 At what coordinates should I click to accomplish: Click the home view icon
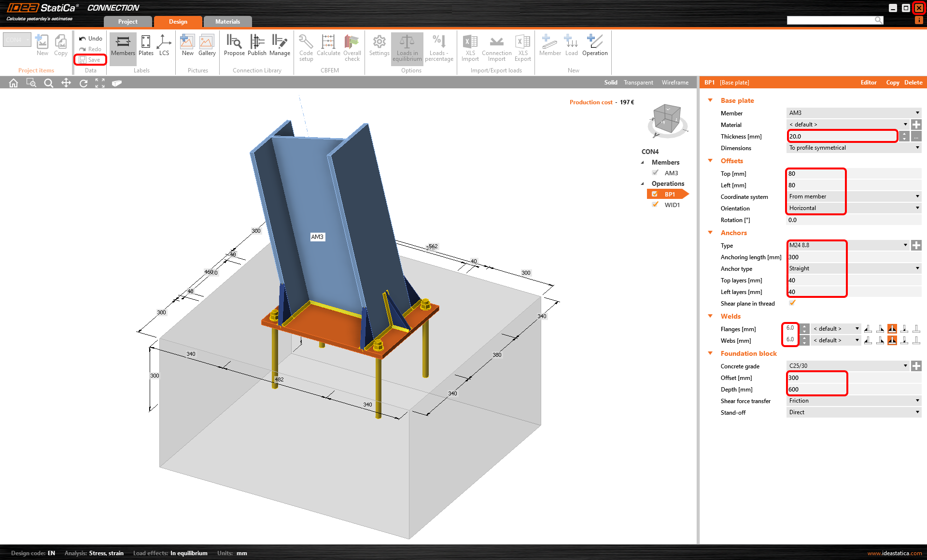(x=14, y=83)
